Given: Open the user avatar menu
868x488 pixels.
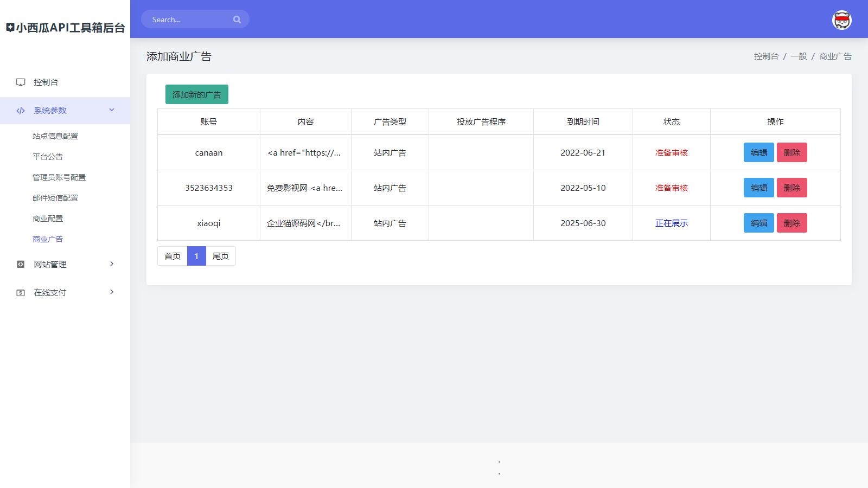Looking at the screenshot, I should (841, 20).
